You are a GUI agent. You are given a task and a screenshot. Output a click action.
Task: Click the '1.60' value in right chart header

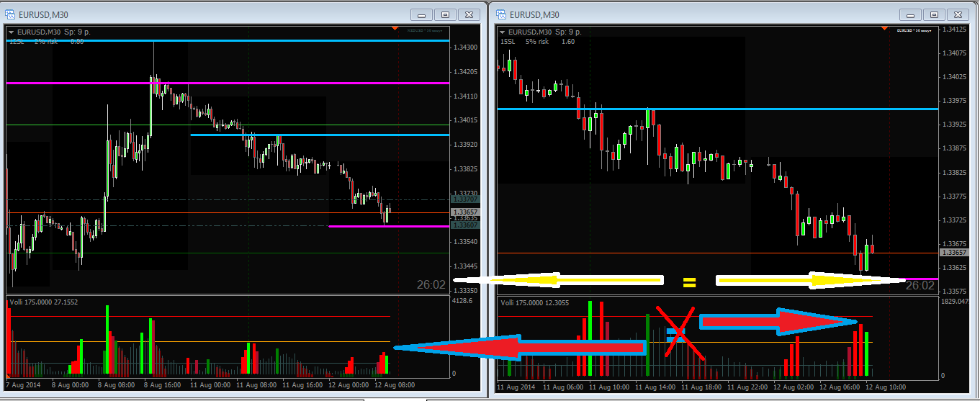point(568,42)
